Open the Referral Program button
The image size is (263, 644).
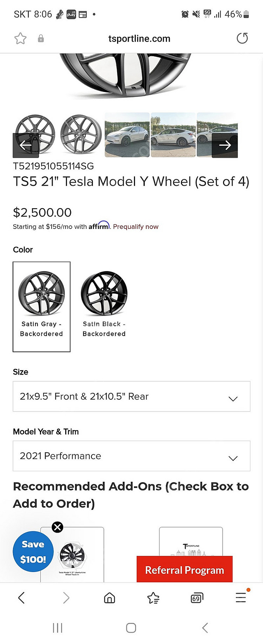pyautogui.click(x=184, y=570)
